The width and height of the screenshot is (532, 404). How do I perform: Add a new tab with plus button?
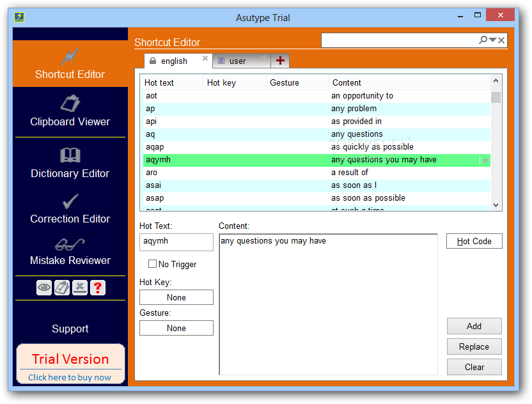point(280,61)
